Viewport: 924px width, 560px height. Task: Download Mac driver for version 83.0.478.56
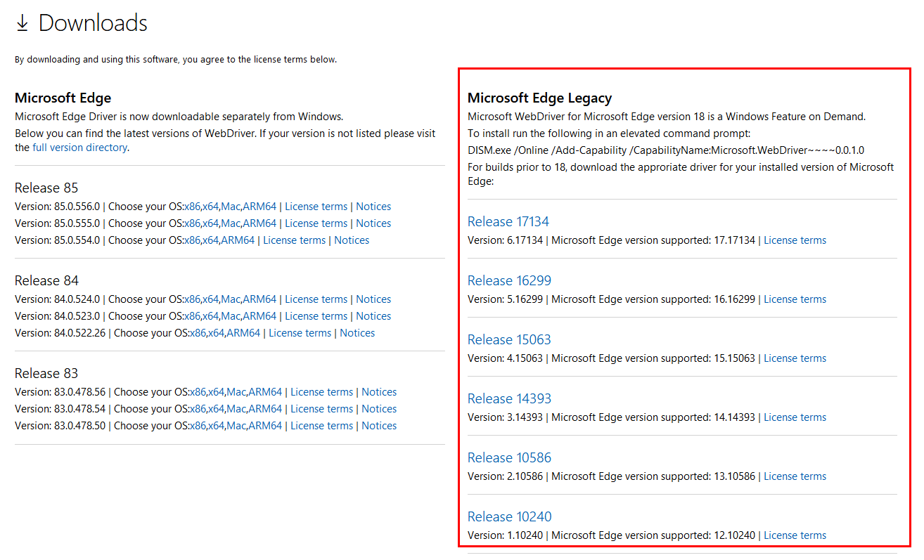pos(236,392)
